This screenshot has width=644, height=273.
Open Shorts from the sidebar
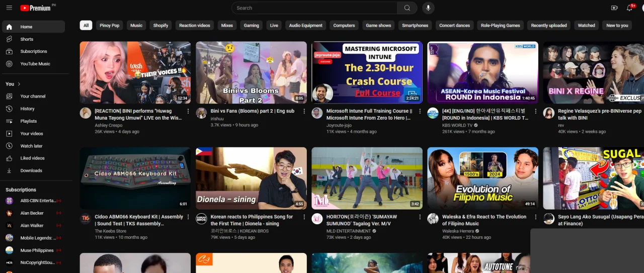pyautogui.click(x=33, y=39)
